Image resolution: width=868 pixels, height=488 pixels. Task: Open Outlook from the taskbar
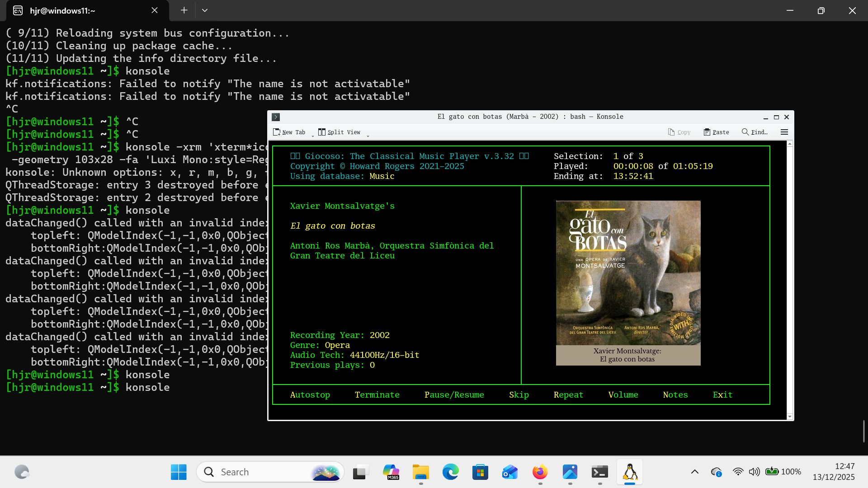pyautogui.click(x=509, y=472)
